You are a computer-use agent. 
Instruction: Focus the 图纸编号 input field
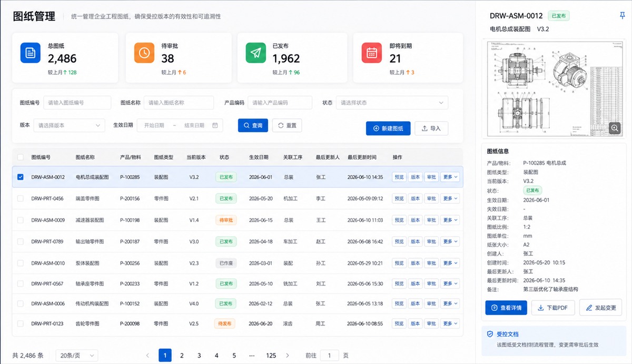point(77,103)
